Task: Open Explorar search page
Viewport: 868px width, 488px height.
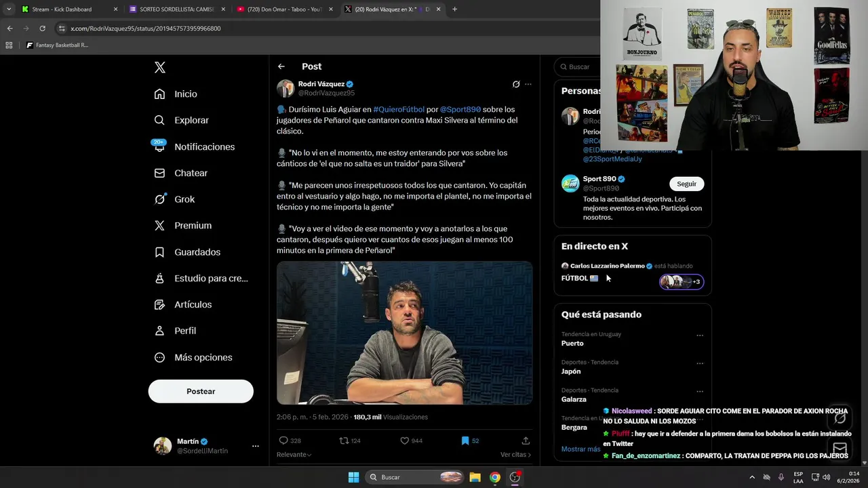Action: [182, 120]
